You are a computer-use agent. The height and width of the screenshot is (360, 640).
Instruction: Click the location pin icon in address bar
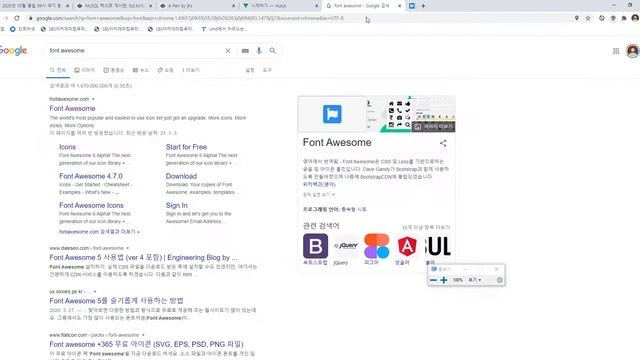pos(576,18)
